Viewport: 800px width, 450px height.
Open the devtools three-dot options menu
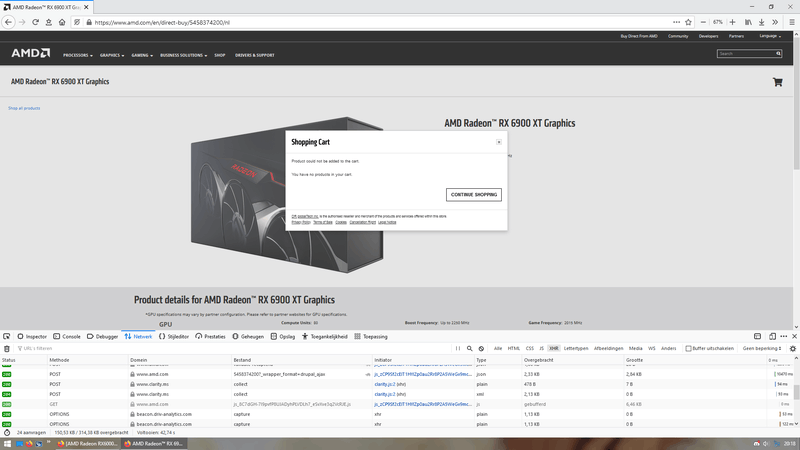[x=784, y=336]
